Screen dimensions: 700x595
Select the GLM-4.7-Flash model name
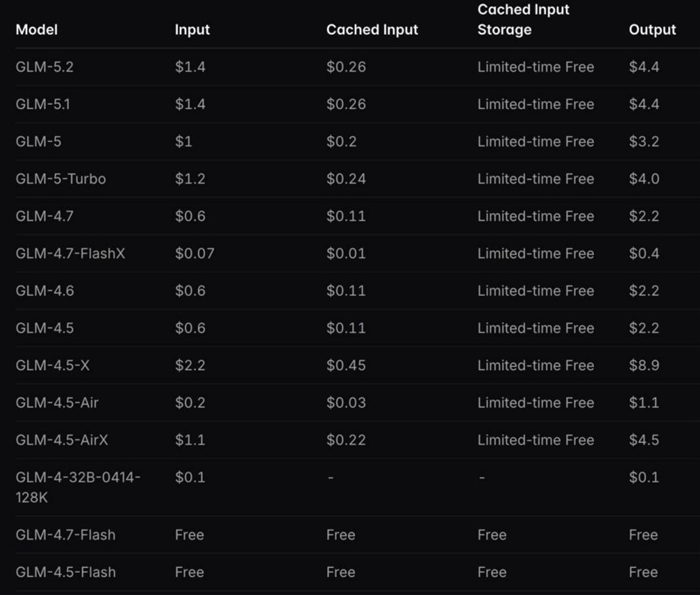66,534
